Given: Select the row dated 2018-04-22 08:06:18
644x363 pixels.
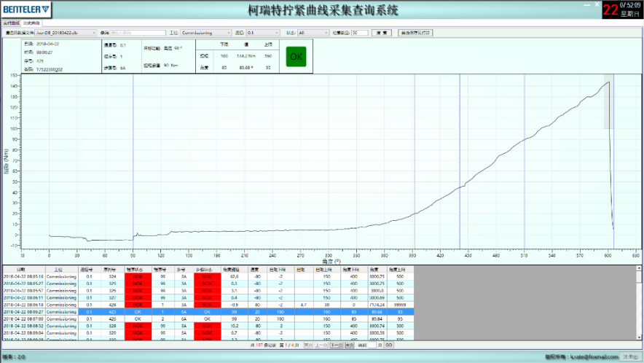Looking at the screenshot, I should (208, 305).
